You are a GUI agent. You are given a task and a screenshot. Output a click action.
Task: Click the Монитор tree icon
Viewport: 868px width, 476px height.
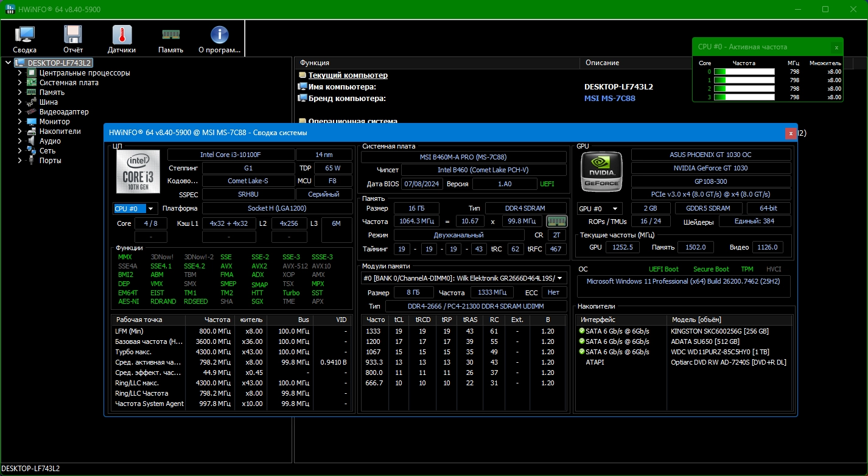pos(31,122)
